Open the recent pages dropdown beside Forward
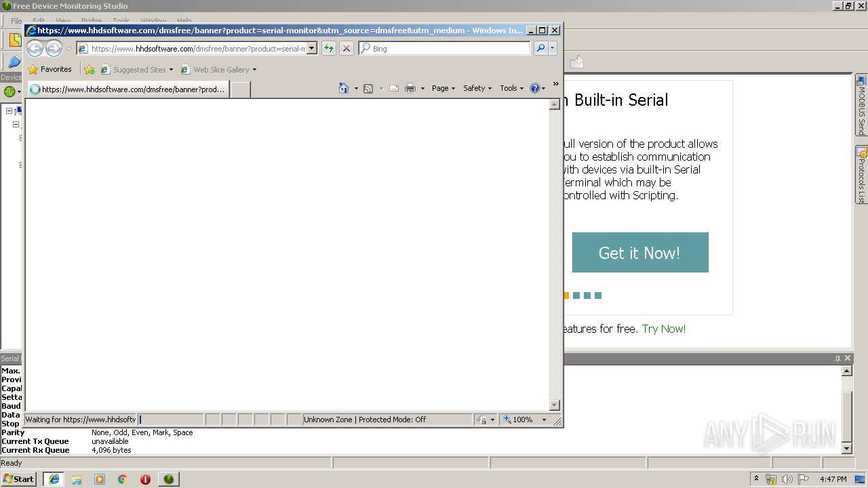The image size is (868, 488). click(x=68, y=49)
